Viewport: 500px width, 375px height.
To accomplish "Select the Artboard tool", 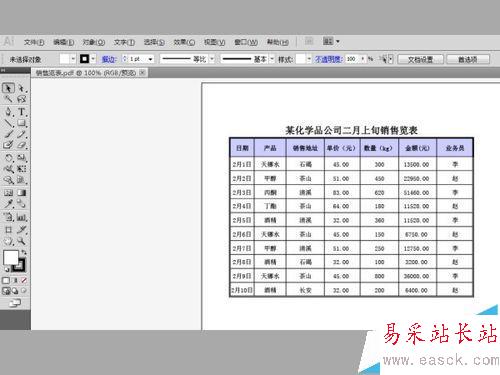I will coord(8,230).
